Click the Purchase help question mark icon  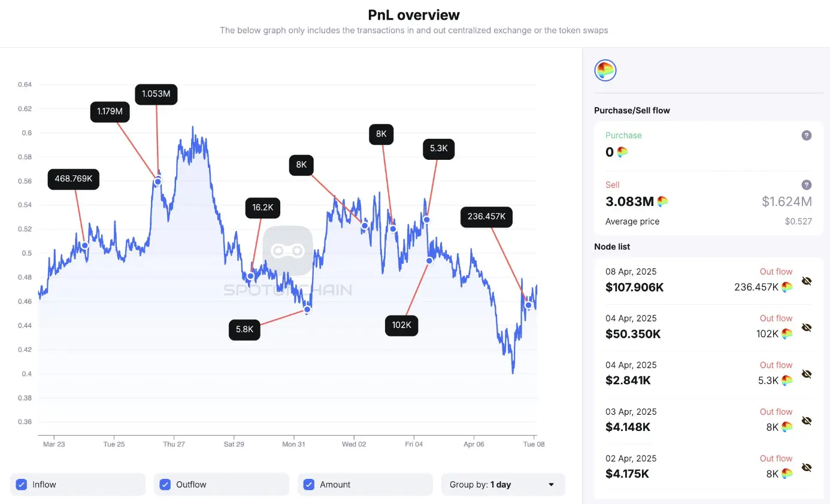807,135
